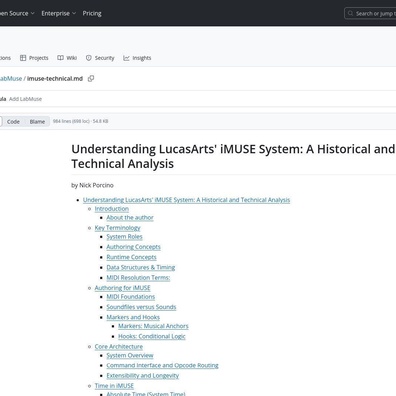This screenshot has width=396, height=396.
Task: Open the Insights tab
Action: 137,58
